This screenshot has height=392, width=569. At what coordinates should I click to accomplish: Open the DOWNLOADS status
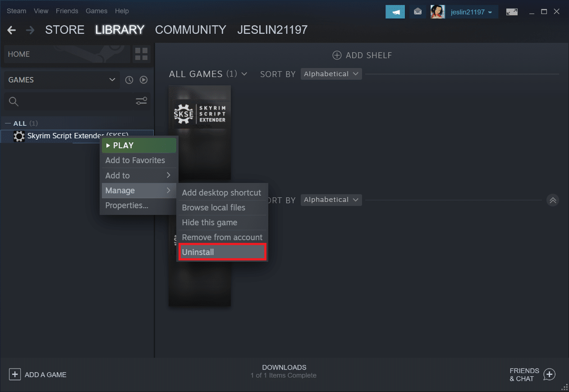pos(284,371)
